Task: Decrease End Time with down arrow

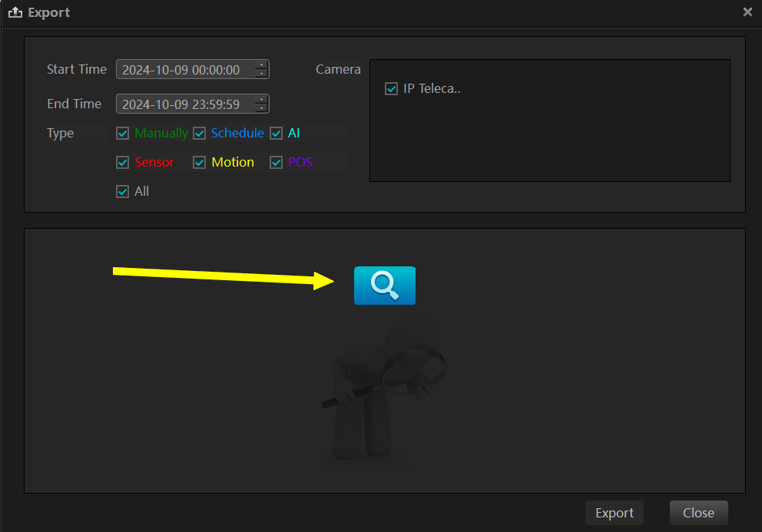Action: [x=261, y=108]
